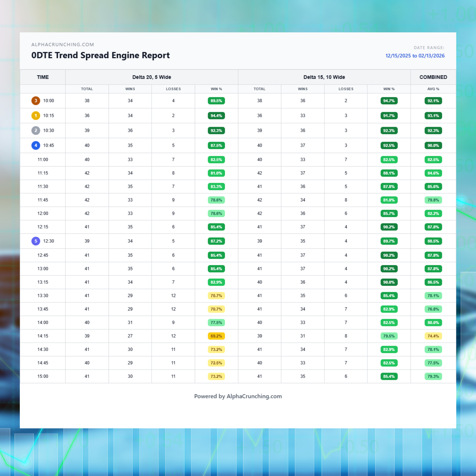Click the blue rank 4 badge
Viewport: 476px width, 476px height.
click(x=36, y=145)
